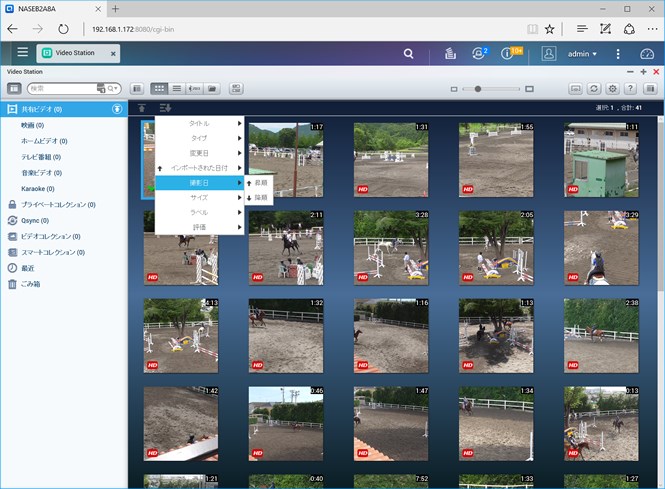Open the QTS main menu hamburger icon
The height and width of the screenshot is (489, 665).
(22, 52)
